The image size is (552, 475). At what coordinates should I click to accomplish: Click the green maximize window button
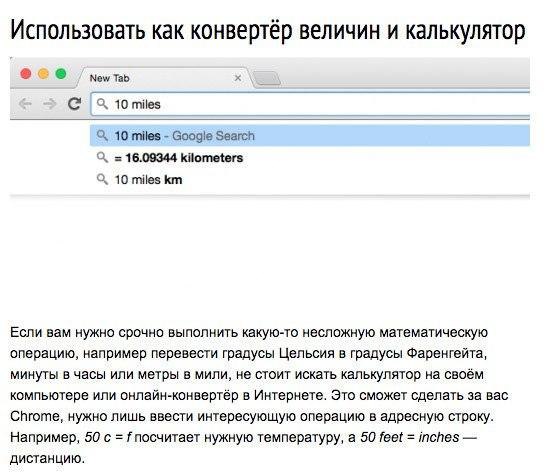coord(61,74)
